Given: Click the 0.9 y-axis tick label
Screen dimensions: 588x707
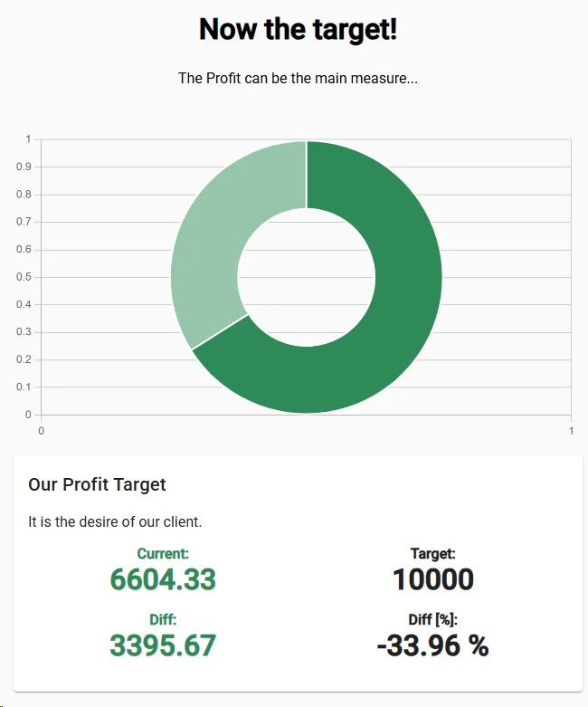Looking at the screenshot, I should coord(24,167).
